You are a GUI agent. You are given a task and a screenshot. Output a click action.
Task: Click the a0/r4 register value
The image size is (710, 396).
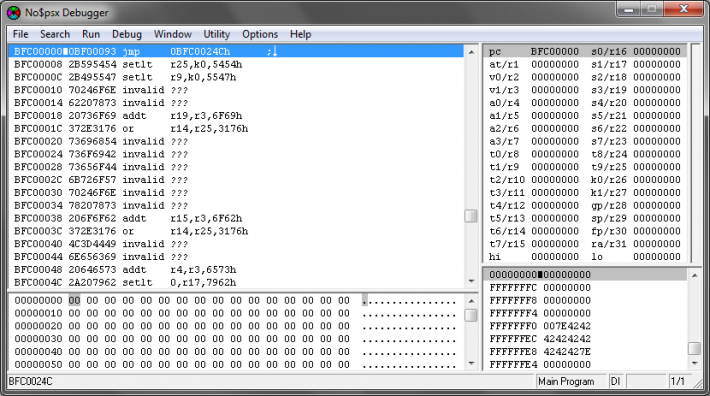(555, 103)
